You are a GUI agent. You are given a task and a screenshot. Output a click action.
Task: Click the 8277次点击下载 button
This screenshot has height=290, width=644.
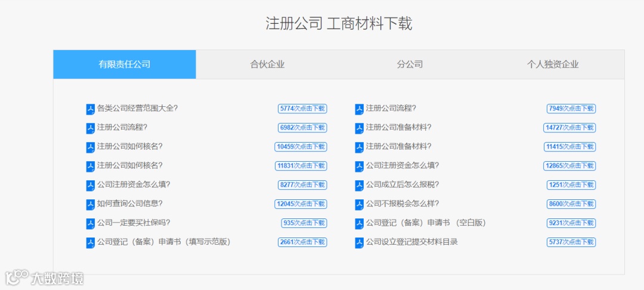coord(302,185)
